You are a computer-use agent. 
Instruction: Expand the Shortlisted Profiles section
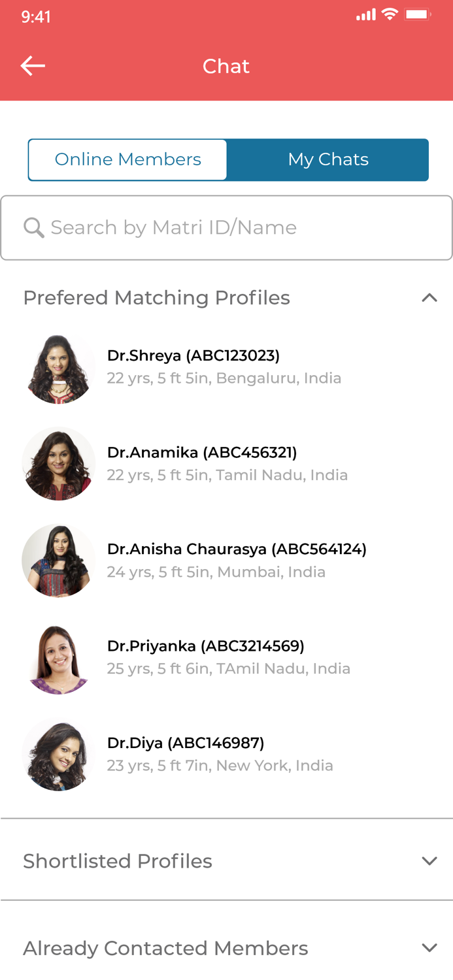[x=429, y=860]
